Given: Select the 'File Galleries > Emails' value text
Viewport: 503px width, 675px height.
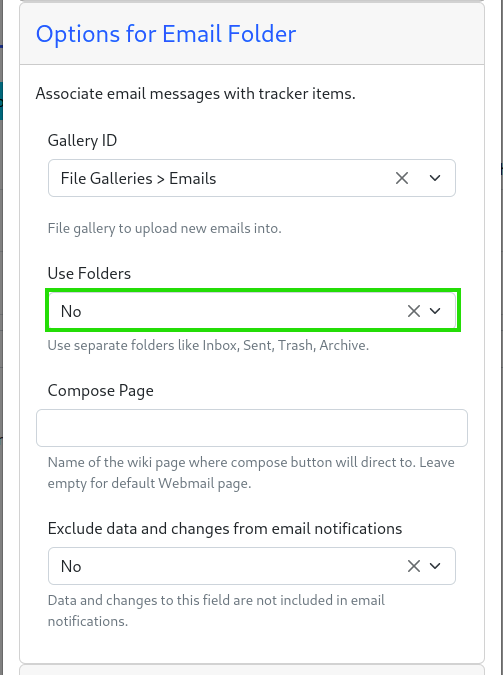Looking at the screenshot, I should point(138,179).
